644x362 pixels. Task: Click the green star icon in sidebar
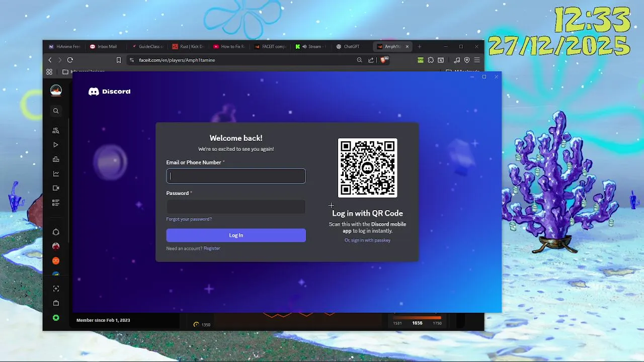click(56, 318)
